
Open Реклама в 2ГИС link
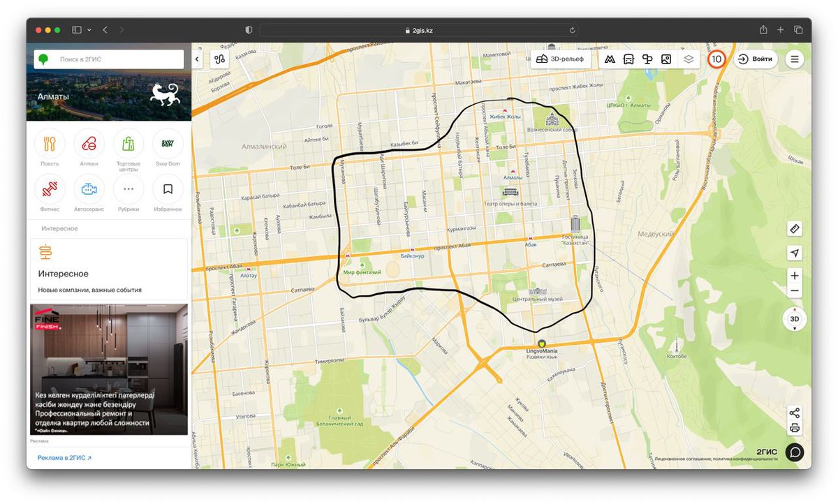[x=64, y=458]
